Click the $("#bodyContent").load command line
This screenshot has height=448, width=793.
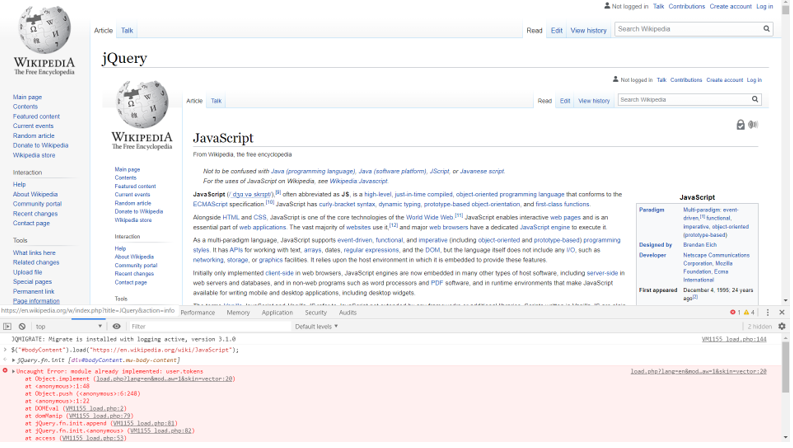click(x=125, y=351)
